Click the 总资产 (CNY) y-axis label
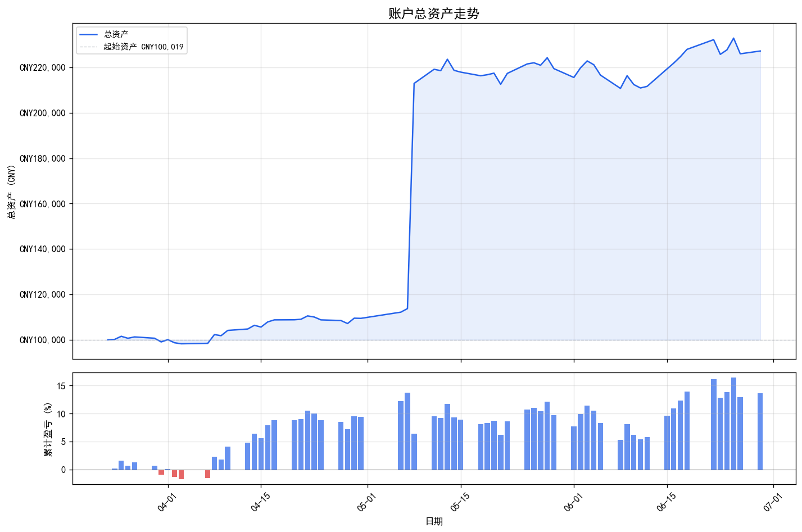 pyautogui.click(x=11, y=191)
